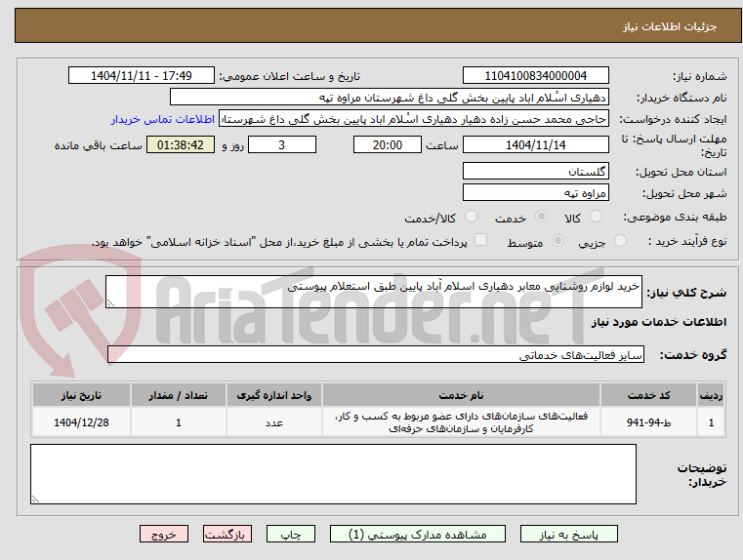Click the شرح کلی نیاز text area

pyautogui.click(x=373, y=292)
